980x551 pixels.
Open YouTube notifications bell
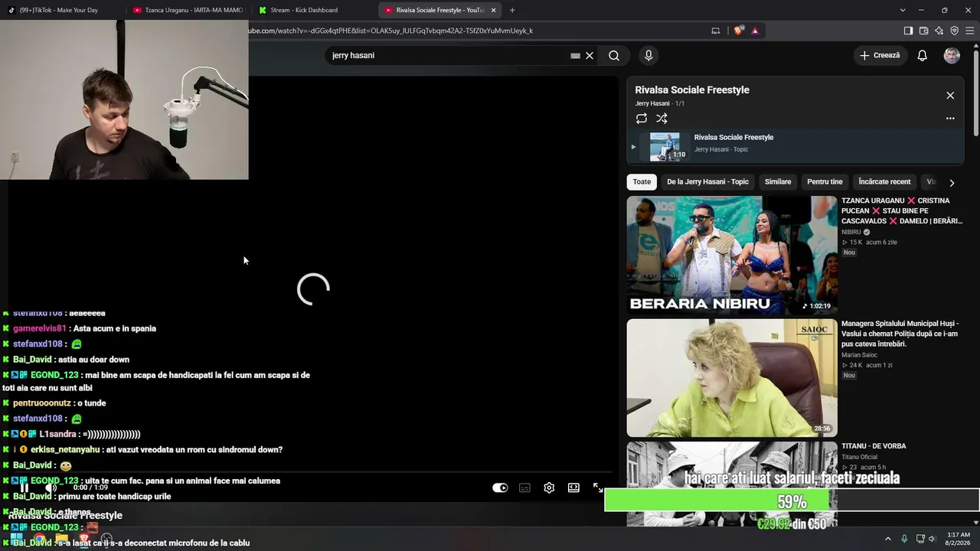click(x=923, y=55)
